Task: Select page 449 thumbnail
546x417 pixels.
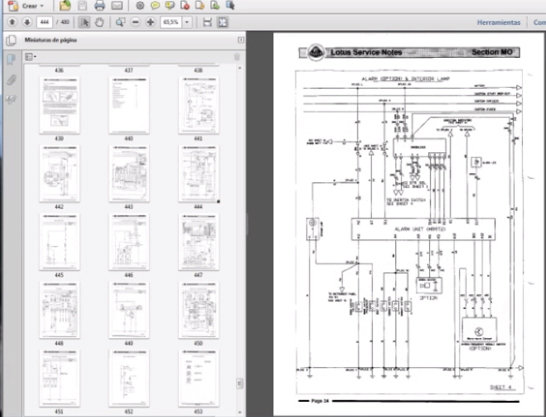Action: pos(129,310)
